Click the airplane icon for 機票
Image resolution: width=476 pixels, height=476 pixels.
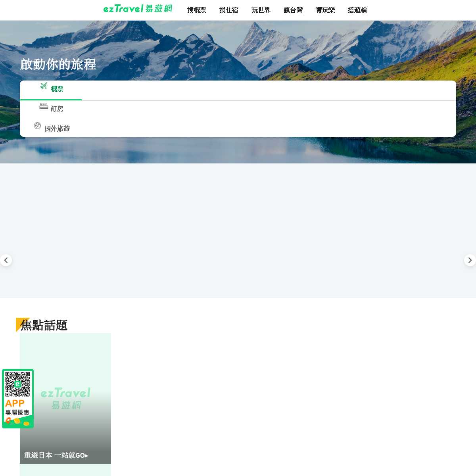pyautogui.click(x=44, y=86)
